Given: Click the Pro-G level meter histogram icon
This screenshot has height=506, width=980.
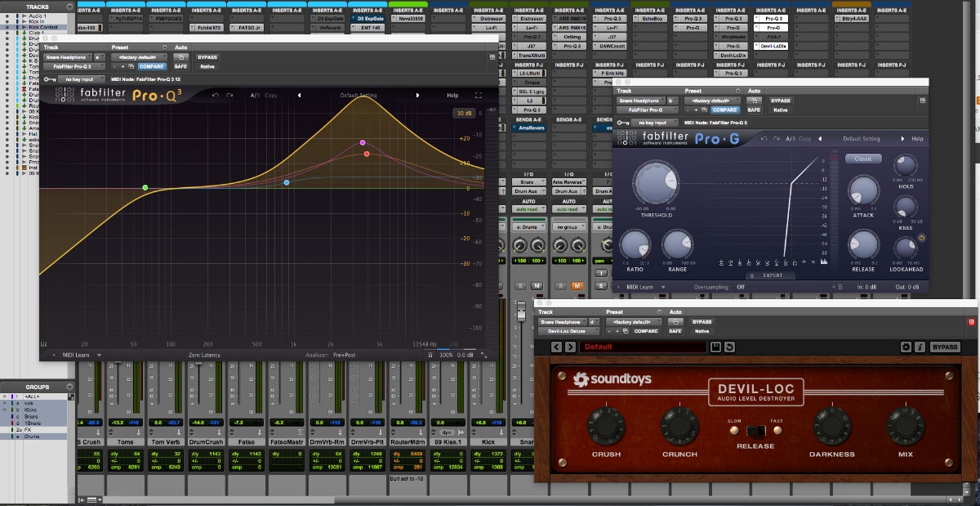Looking at the screenshot, I should point(822,262).
